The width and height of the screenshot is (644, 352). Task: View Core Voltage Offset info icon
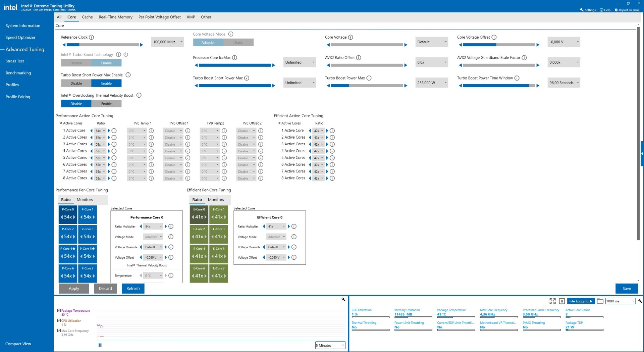pos(494,37)
